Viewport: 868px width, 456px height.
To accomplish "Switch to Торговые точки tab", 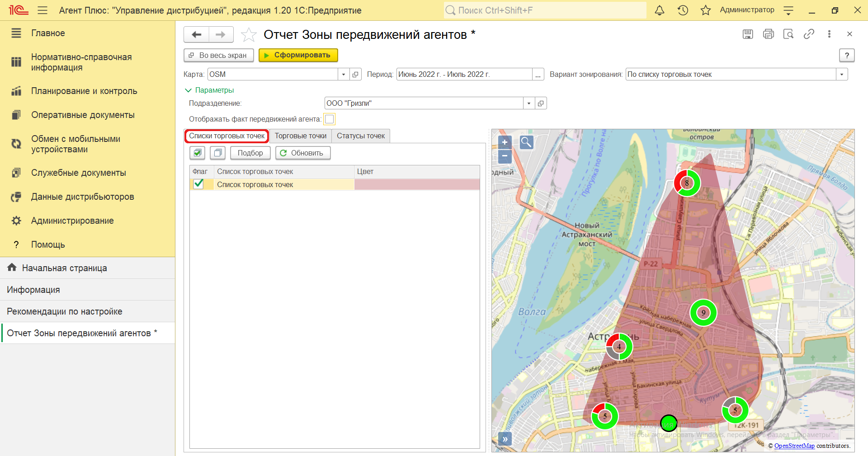I will pos(301,136).
